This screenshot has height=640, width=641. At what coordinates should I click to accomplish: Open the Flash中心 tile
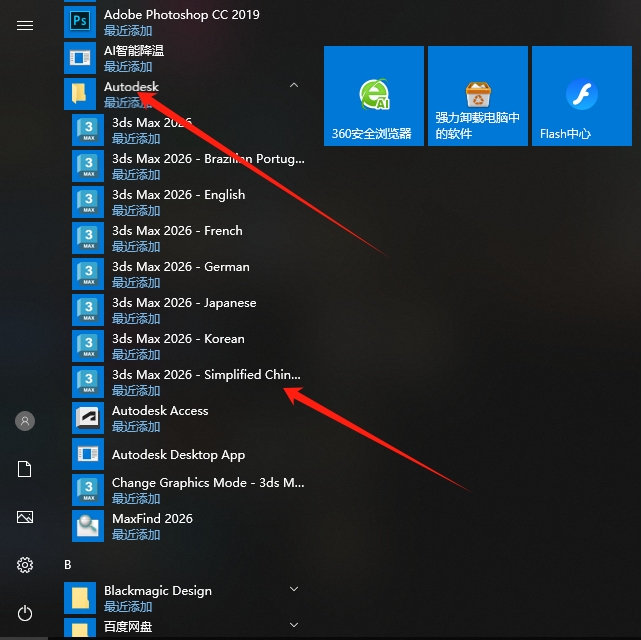[581, 96]
